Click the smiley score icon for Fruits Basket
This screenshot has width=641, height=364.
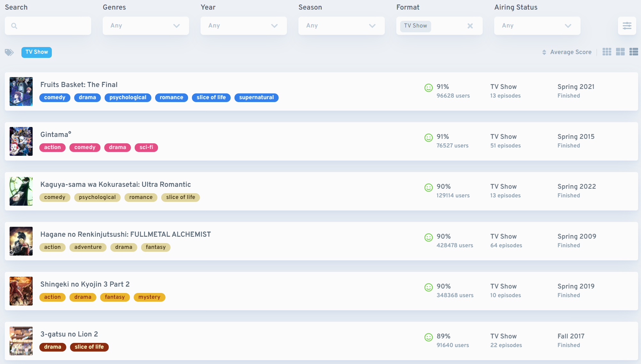point(429,88)
